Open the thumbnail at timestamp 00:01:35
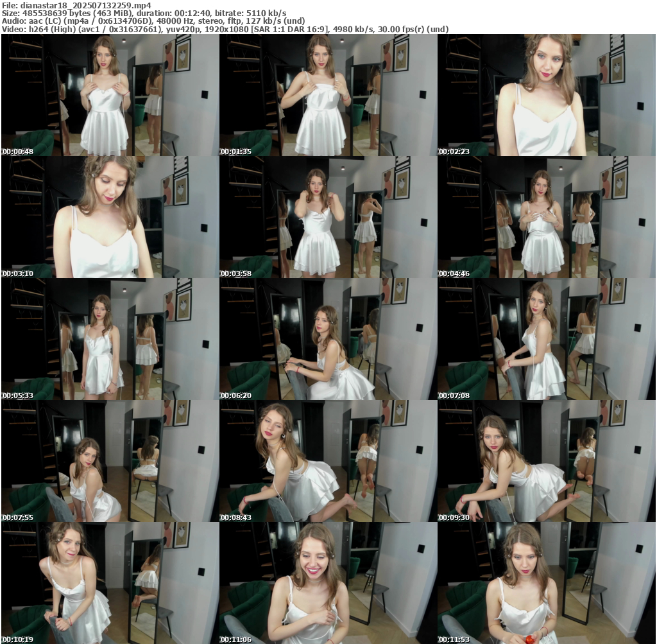Image resolution: width=657 pixels, height=644 pixels. coord(328,95)
